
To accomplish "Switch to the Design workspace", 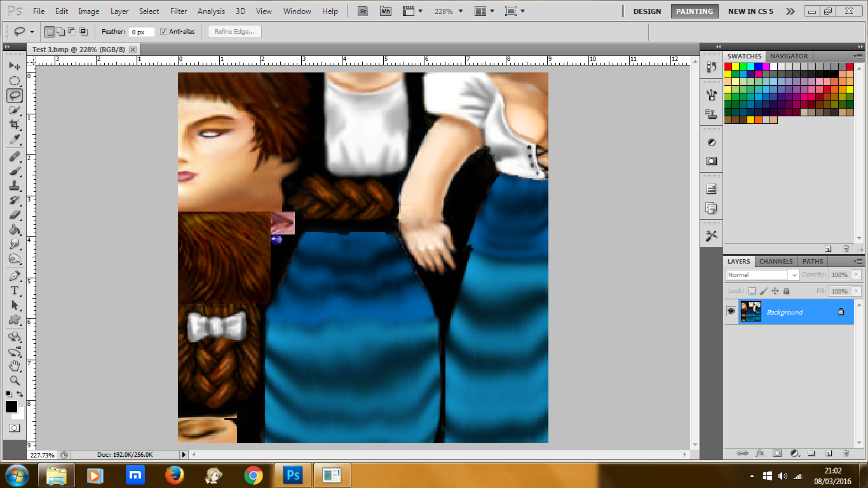I will coord(647,11).
